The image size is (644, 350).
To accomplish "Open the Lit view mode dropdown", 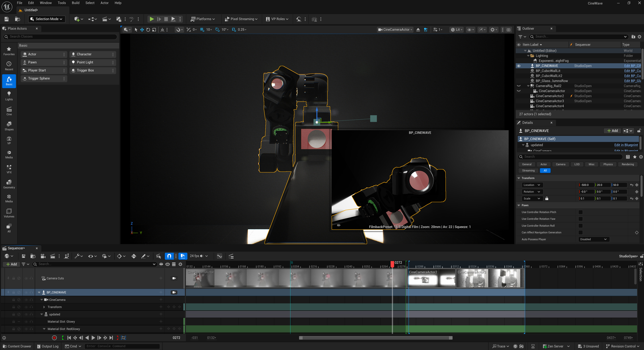I will coord(456,30).
